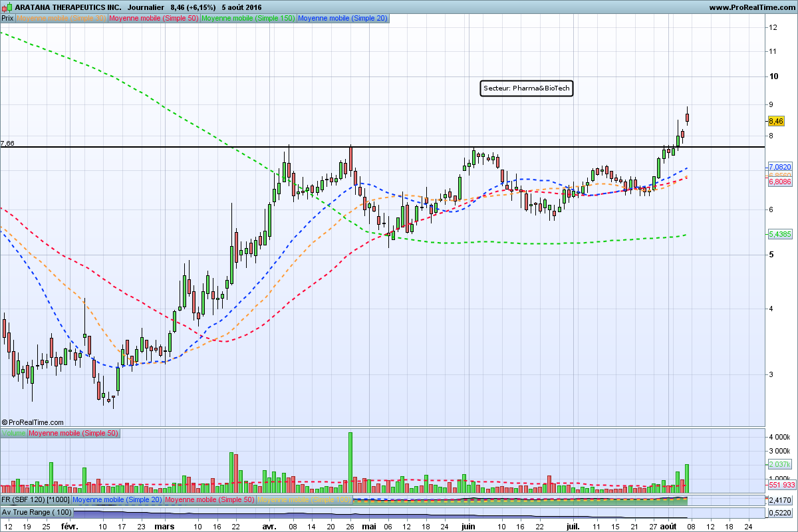Select Moyenne mobile (Simple 50) in price panel

tap(154, 19)
